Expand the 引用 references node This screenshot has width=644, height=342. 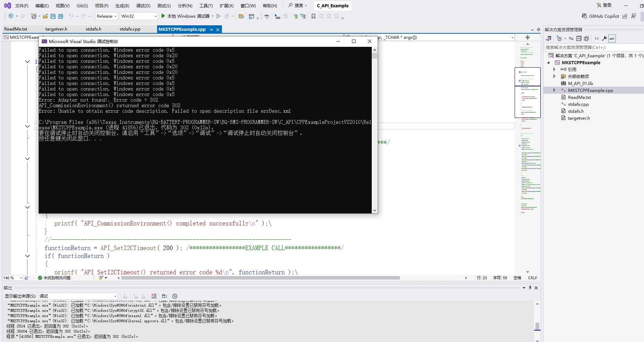click(555, 69)
